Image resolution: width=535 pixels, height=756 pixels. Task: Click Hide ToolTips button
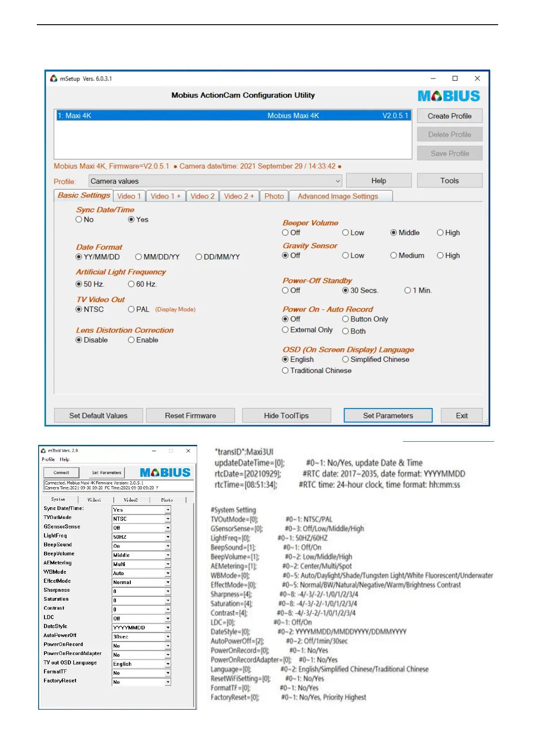tap(287, 416)
